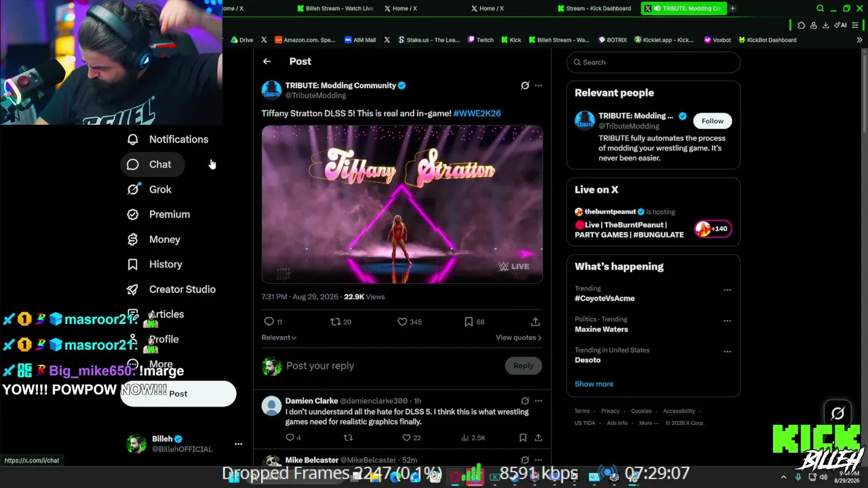Open the more options on TRIBUTE post

[x=538, y=85]
